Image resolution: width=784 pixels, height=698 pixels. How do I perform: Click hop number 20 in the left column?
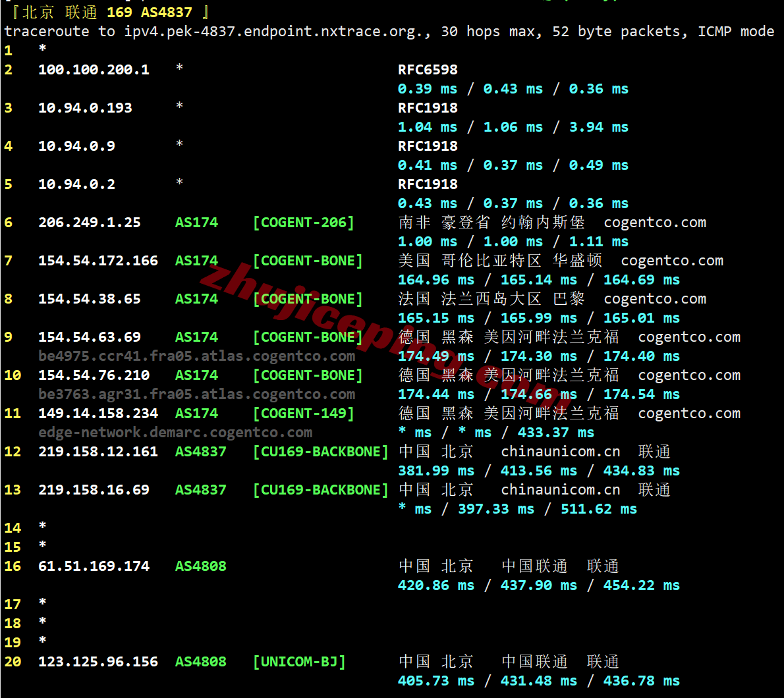[x=13, y=662]
